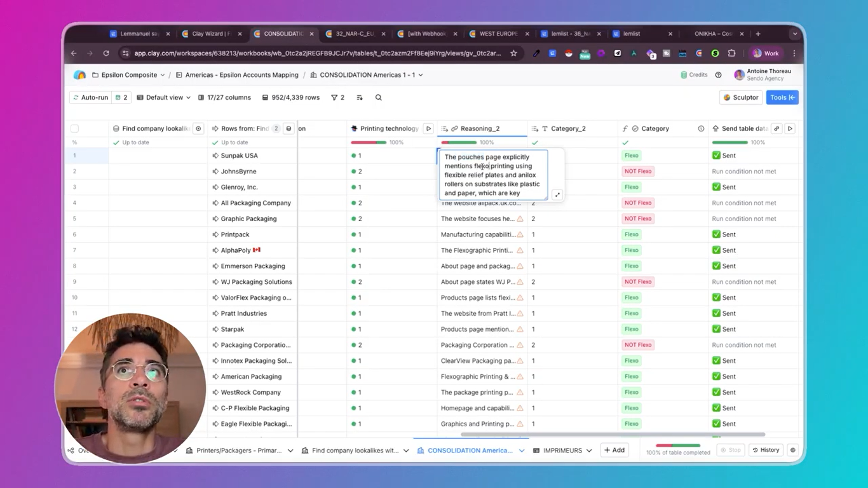Click the 952/4,339 rows counter
This screenshot has height=488, width=868.
pos(290,98)
